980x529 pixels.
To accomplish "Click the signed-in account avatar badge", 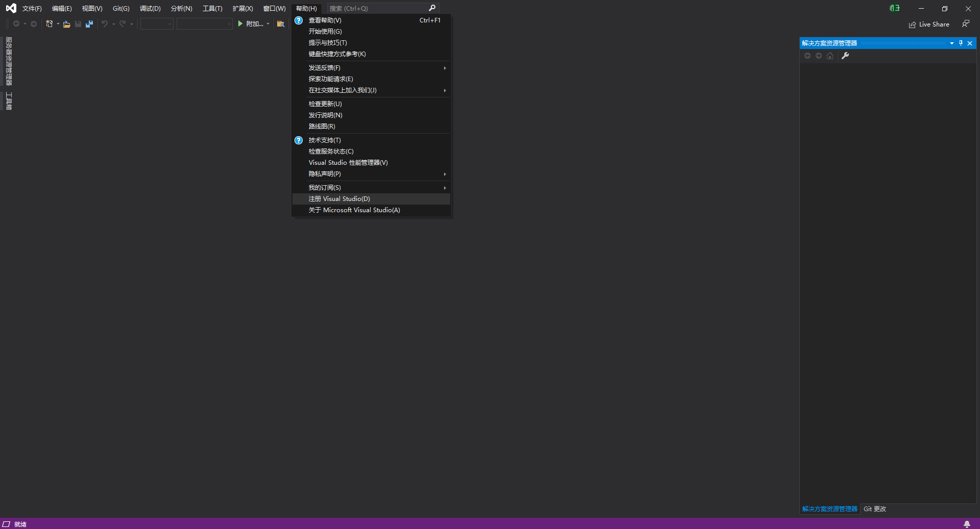I will tap(895, 8).
